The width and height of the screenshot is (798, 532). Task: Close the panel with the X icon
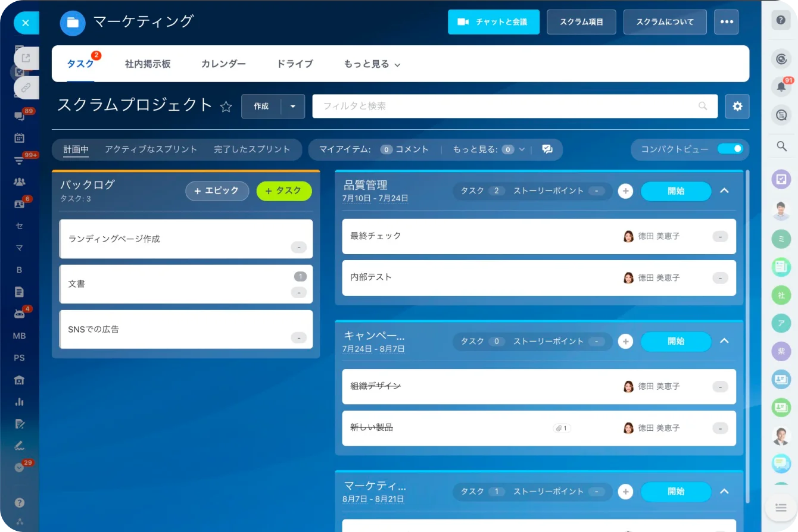coord(26,23)
